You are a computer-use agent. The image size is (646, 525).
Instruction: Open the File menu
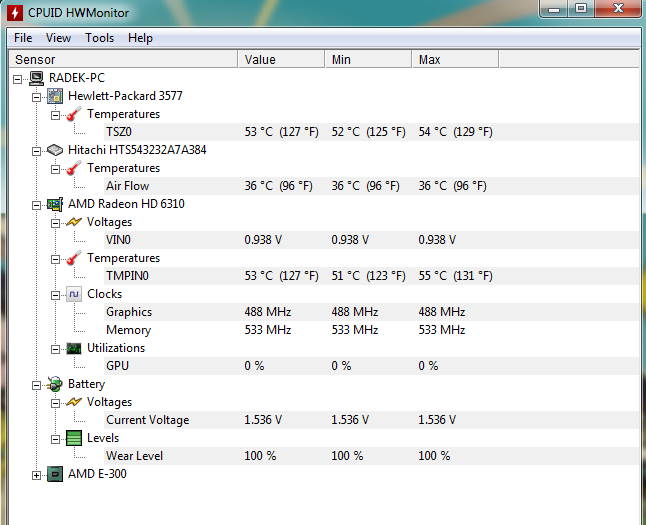(x=23, y=38)
